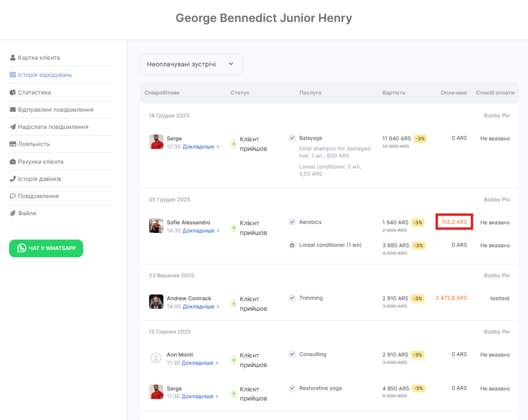Image resolution: width=528 pixels, height=420 pixels.
Task: Toggle the checkmark beside Trimming service
Action: click(292, 298)
